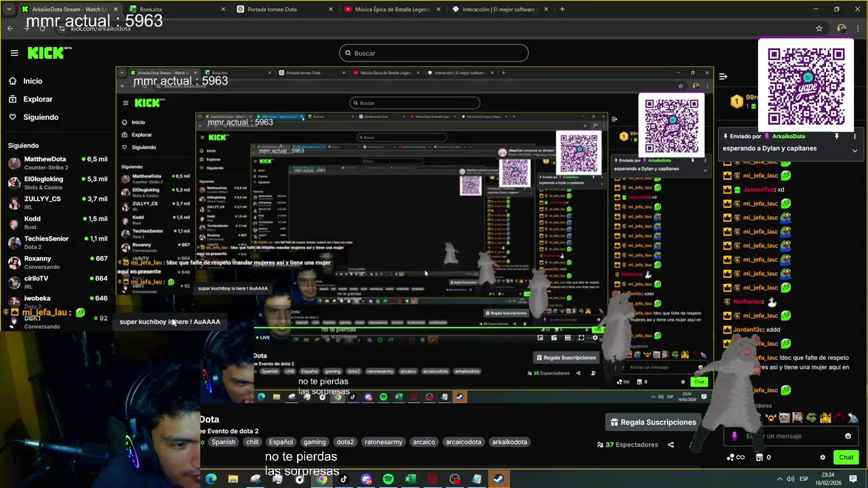868x488 pixels.
Task: Open channel points infinity icon
Action: 735,457
